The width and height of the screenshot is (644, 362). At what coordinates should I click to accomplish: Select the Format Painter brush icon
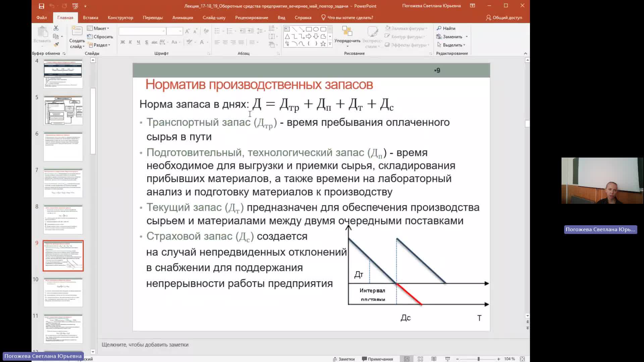56,44
